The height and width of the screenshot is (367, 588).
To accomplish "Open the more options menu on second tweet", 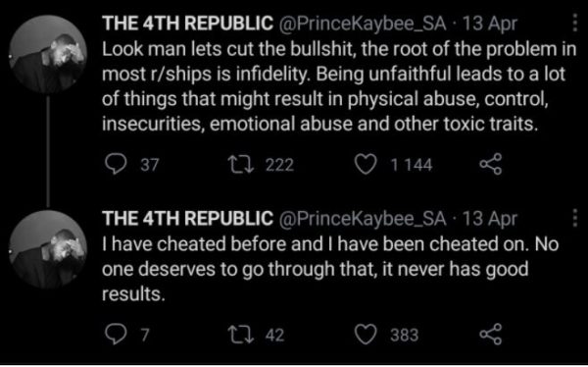I will (574, 218).
